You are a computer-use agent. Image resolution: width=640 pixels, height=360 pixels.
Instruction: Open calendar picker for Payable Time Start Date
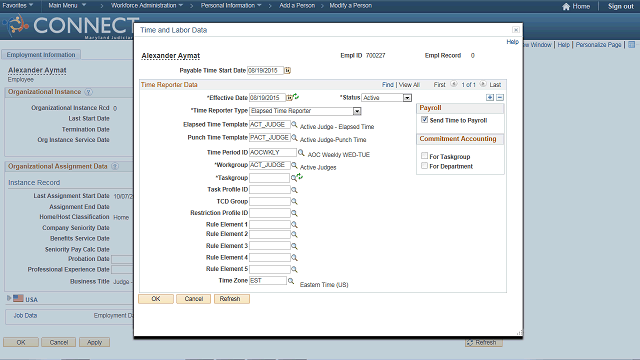[x=287, y=71]
